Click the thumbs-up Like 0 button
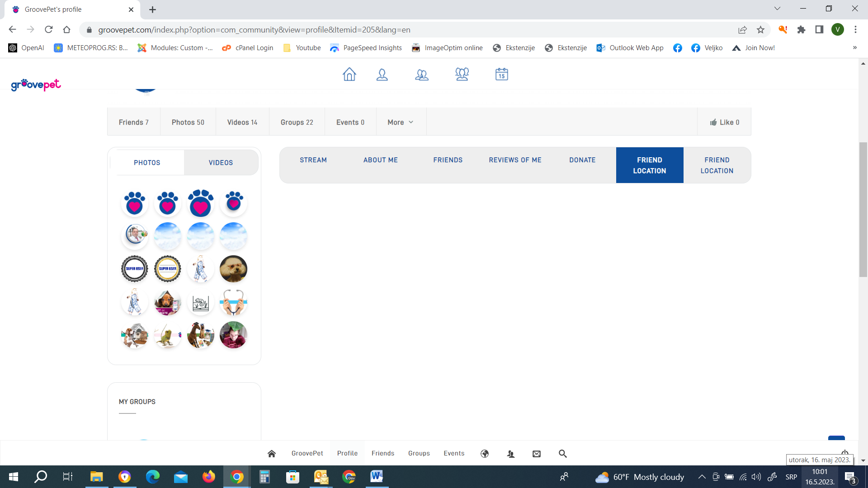 pyautogui.click(x=724, y=122)
